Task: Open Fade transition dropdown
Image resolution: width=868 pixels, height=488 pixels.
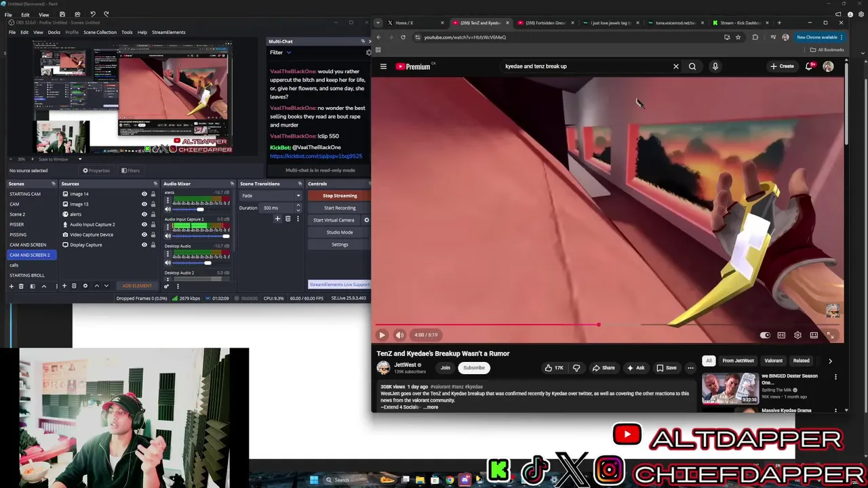Action: (271, 196)
